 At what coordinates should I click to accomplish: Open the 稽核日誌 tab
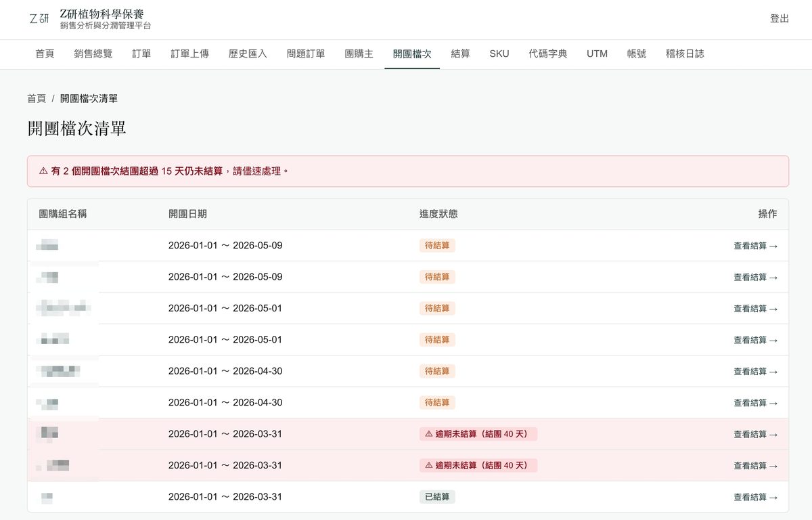click(x=685, y=53)
